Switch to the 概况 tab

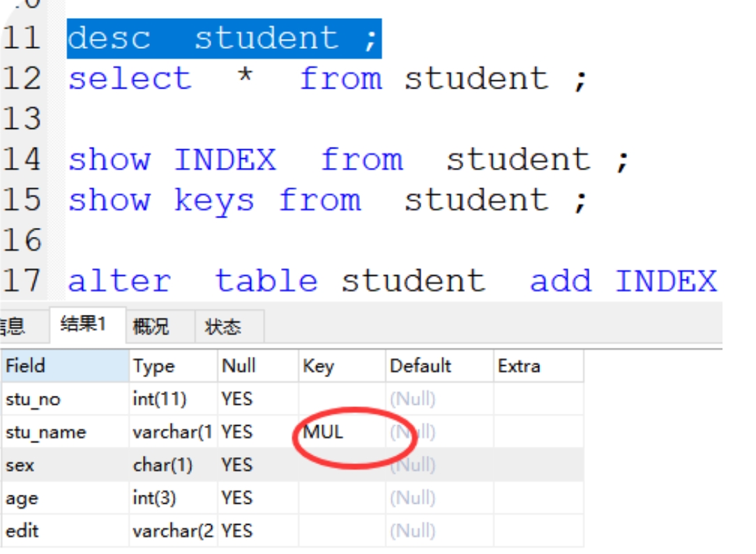[160, 327]
